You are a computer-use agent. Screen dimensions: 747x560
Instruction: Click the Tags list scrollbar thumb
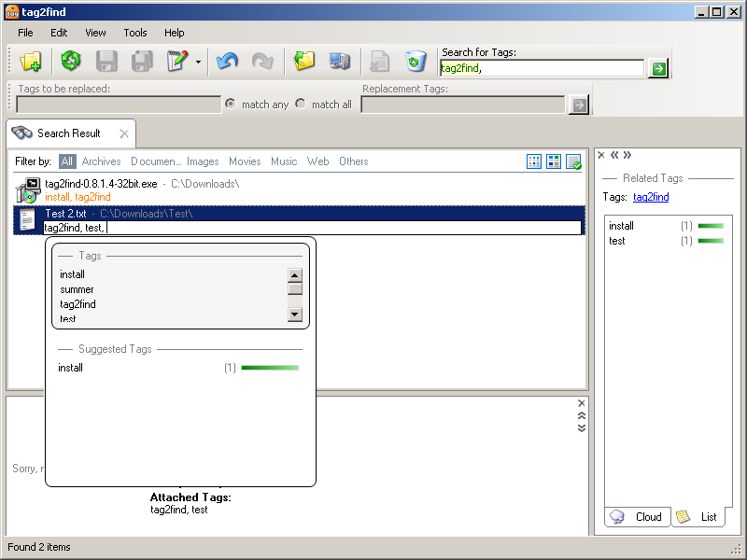295,289
